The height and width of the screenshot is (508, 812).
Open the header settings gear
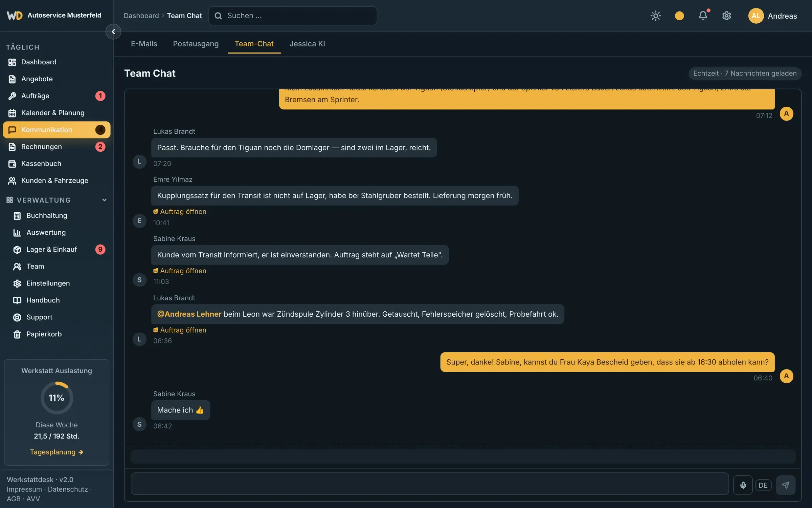click(x=726, y=16)
